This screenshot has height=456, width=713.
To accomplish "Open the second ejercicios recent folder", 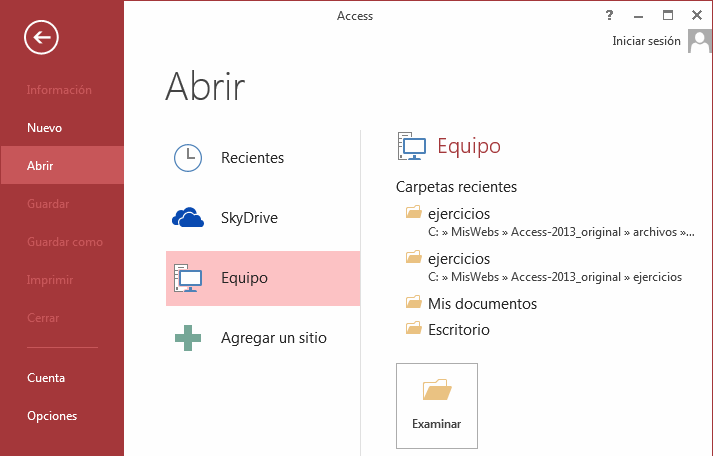I will pos(459,258).
